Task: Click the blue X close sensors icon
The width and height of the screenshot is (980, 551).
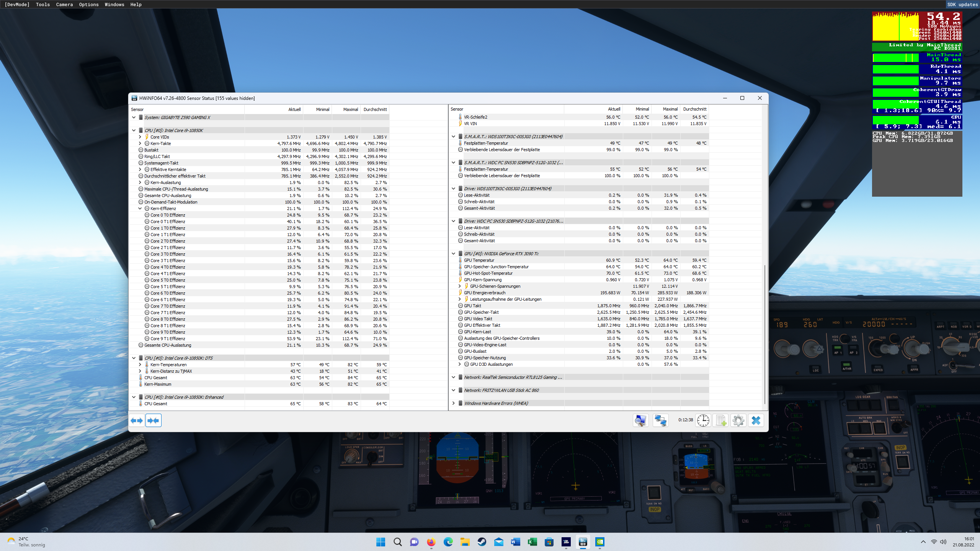Action: pos(756,421)
